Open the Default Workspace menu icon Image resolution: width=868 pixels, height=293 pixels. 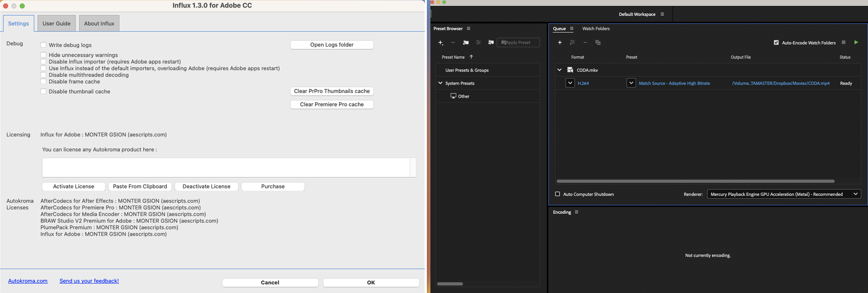[x=662, y=14]
